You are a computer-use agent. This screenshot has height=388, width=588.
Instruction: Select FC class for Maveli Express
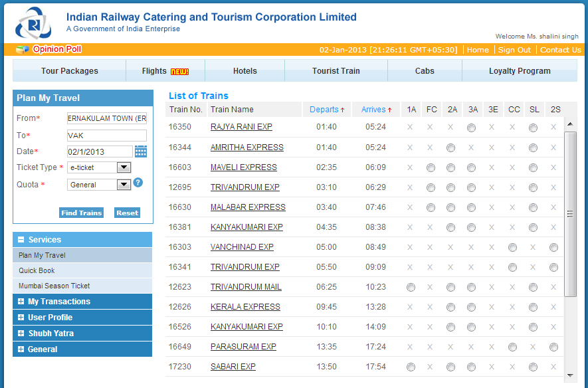tap(431, 168)
